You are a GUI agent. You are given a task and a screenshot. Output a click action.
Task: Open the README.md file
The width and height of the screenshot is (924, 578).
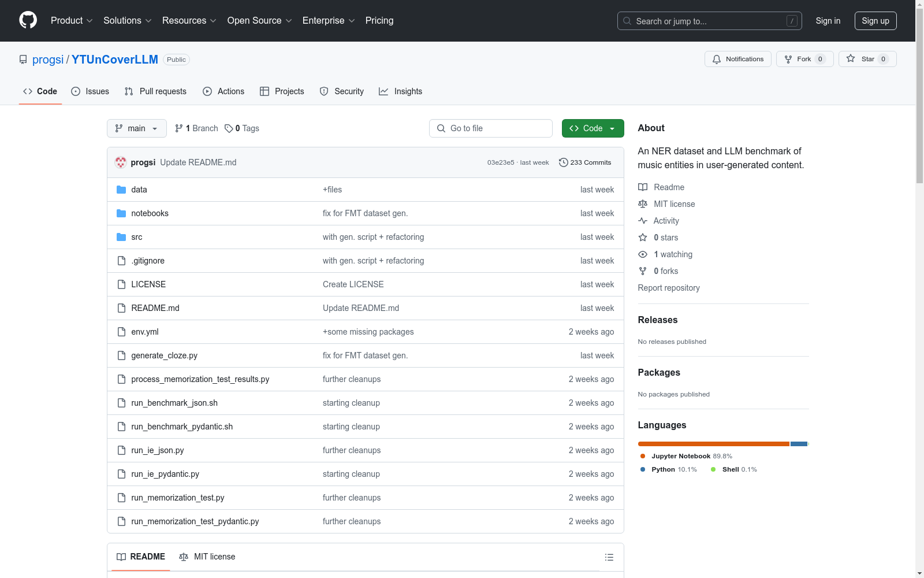point(155,308)
